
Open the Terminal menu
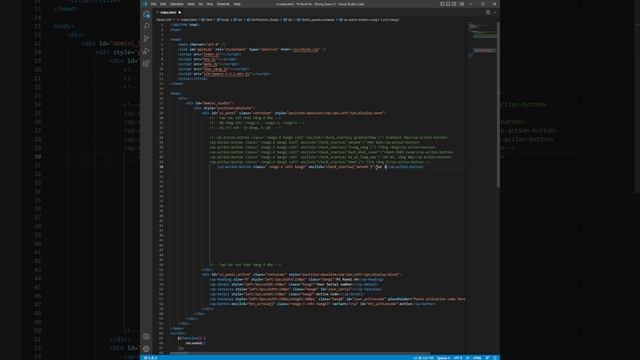pos(223,4)
